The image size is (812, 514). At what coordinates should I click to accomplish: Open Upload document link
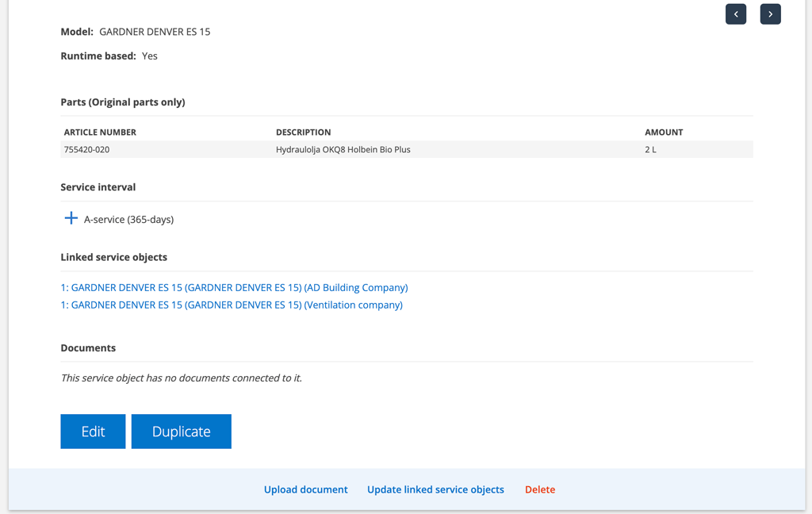(305, 489)
